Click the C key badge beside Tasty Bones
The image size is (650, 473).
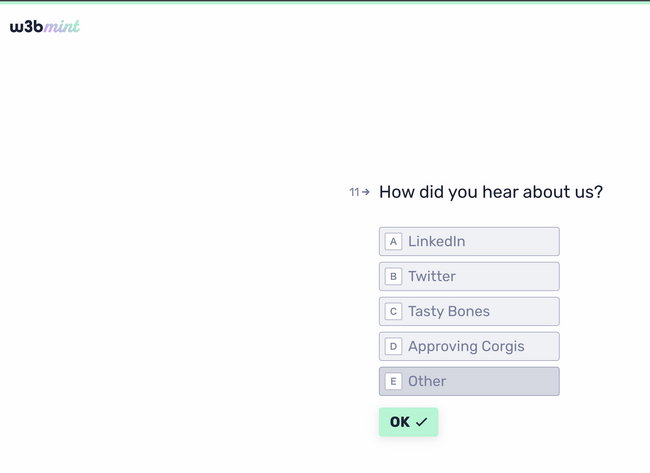pos(393,311)
